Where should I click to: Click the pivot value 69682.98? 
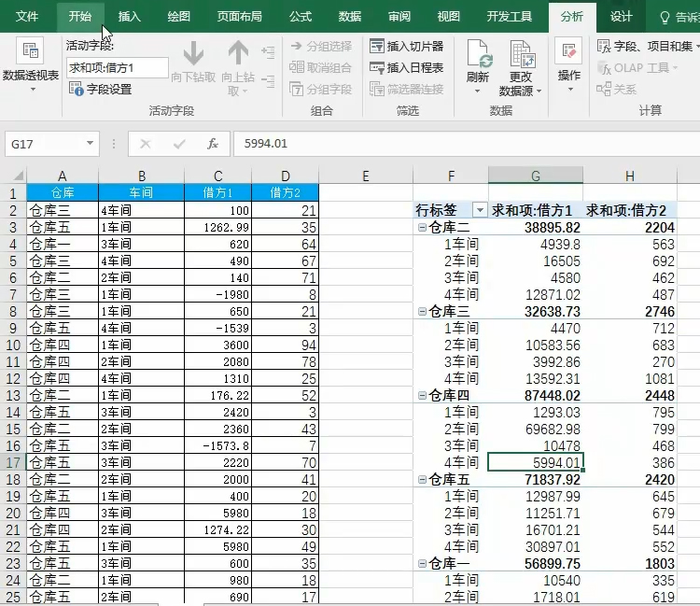536,430
